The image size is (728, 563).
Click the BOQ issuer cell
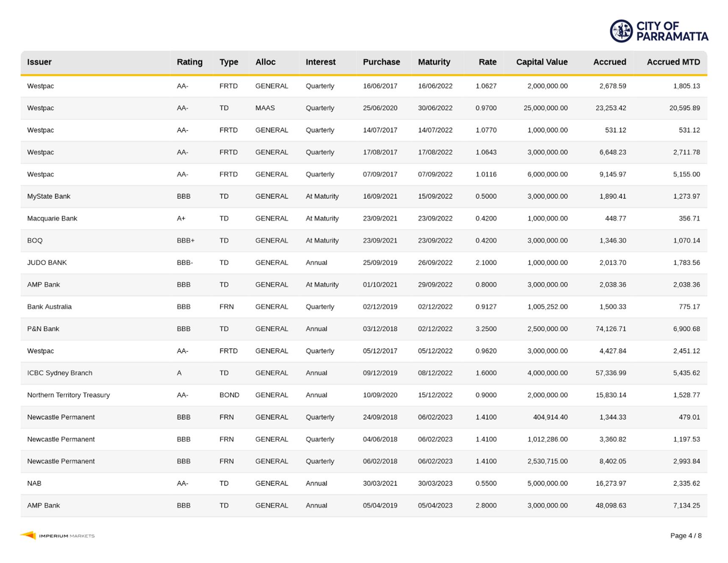pyautogui.click(x=35, y=240)
